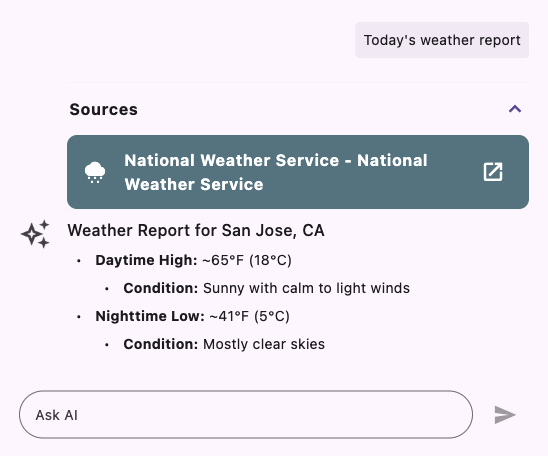548x456 pixels.
Task: Click the "Mostly clear skies" condition text
Action: point(264,344)
